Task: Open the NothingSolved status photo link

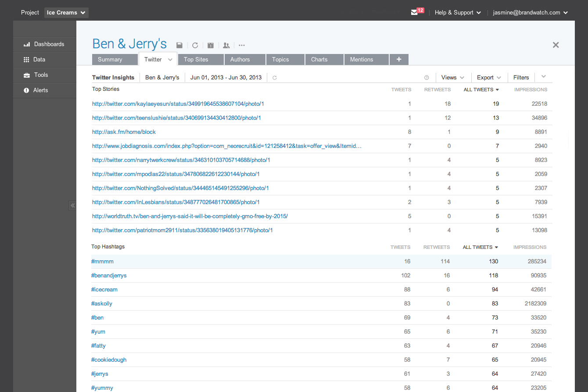Action: click(180, 188)
